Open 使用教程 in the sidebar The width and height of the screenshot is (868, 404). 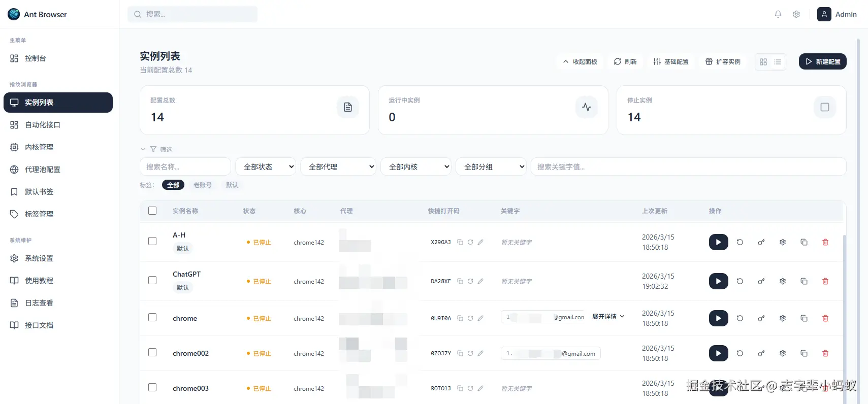click(x=58, y=281)
